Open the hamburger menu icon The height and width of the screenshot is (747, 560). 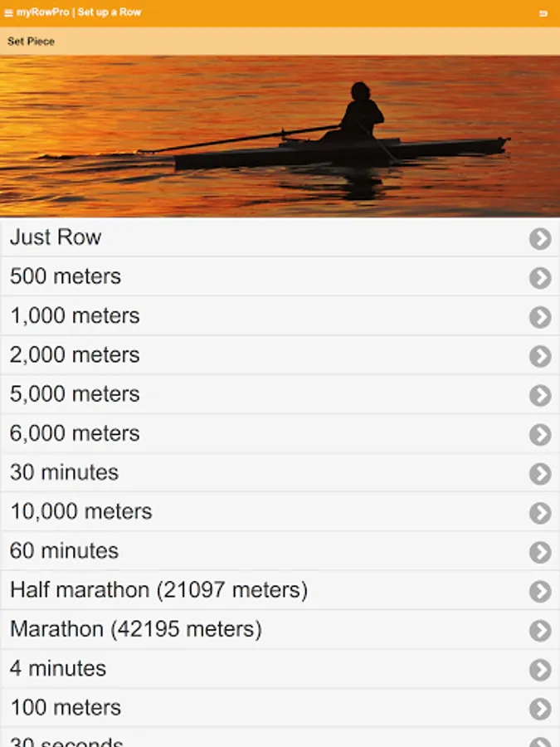tap(9, 13)
